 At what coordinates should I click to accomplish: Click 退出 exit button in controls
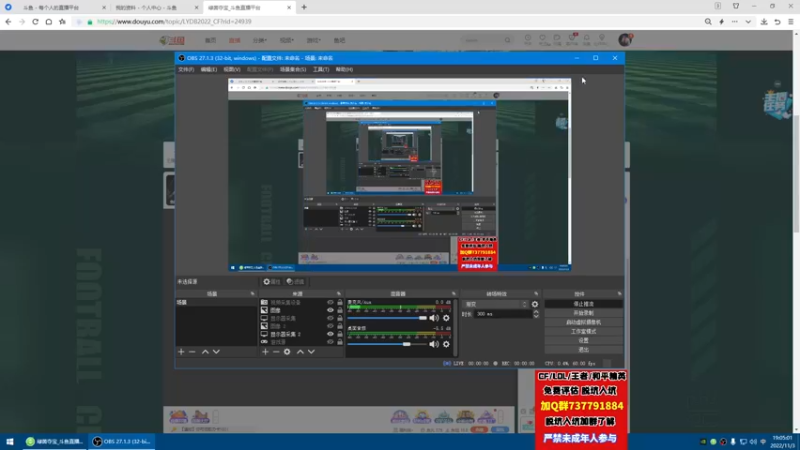point(584,350)
